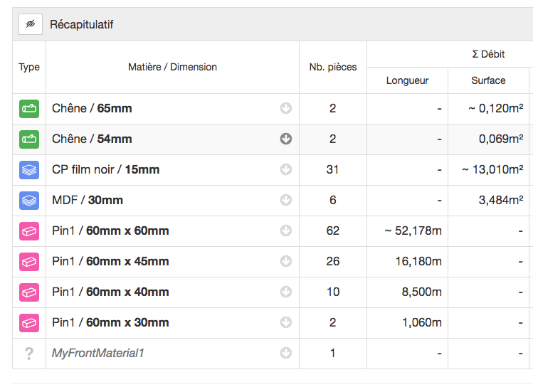Jump down arrow for MyFrontMaterial1 row
The width and height of the screenshot is (533, 392).
coord(286,353)
